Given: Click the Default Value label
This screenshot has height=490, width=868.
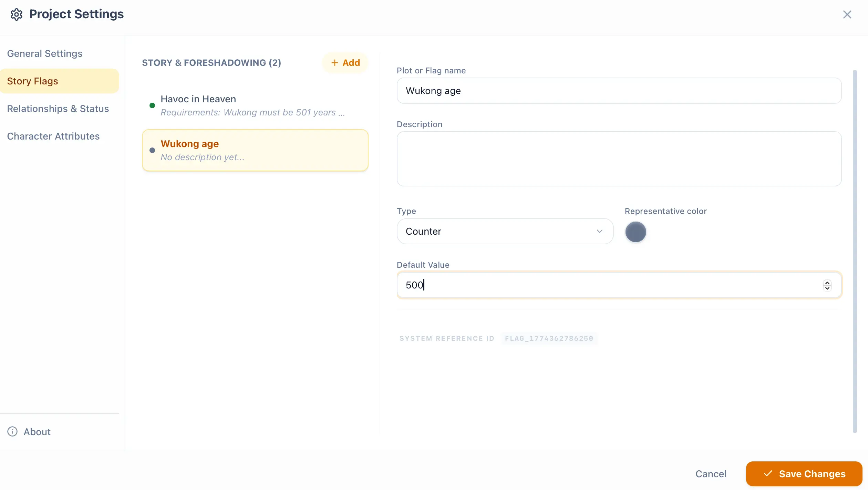Looking at the screenshot, I should [423, 265].
